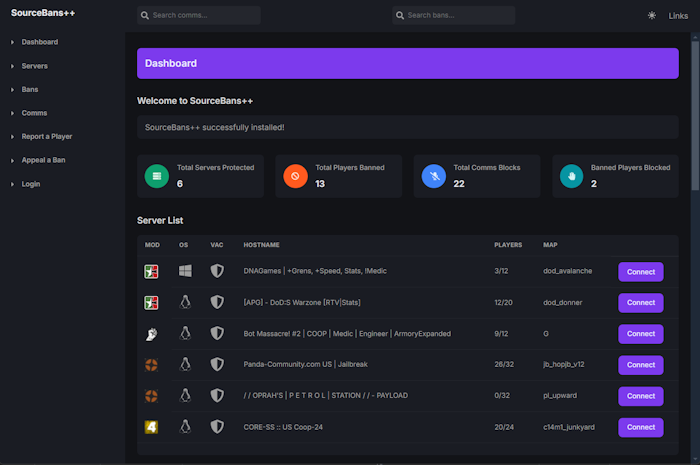Open Report a Player page
Screen dimensions: 700x465
[47, 137]
